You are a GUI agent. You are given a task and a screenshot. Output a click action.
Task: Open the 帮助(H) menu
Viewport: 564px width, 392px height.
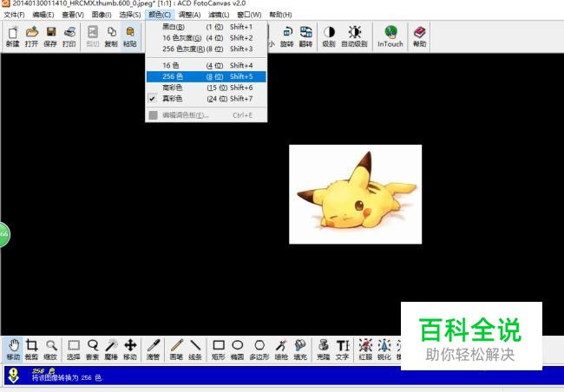coord(280,15)
